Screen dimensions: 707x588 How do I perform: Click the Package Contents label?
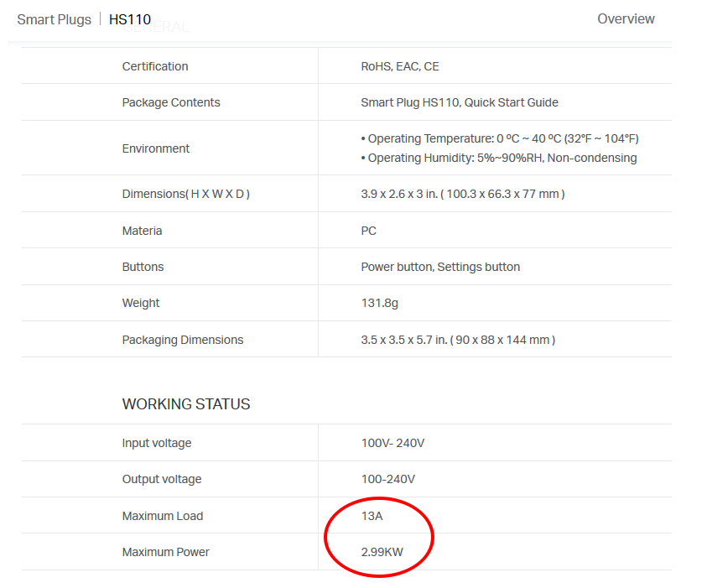(x=171, y=102)
